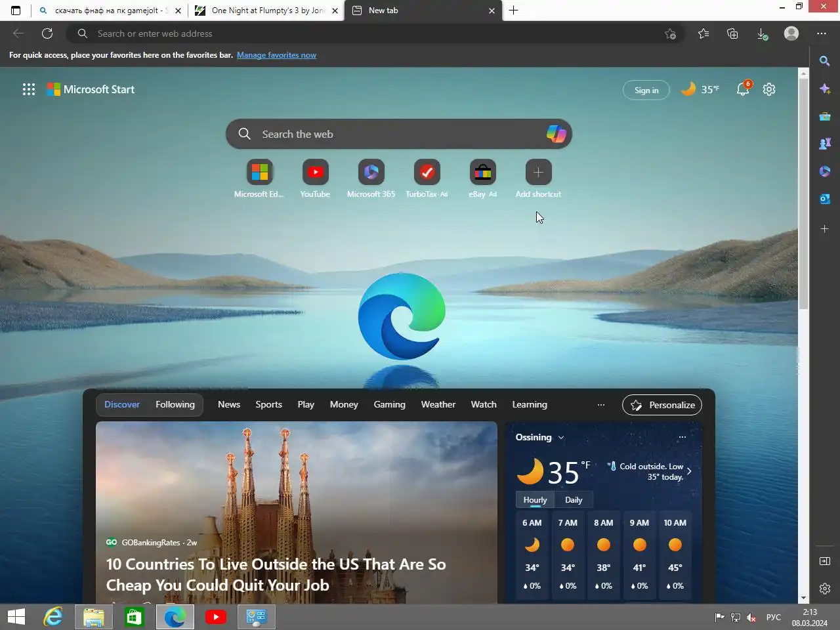This screenshot has height=630, width=840.
Task: Click the page vertical scrollbar thumb
Action: [x=803, y=194]
